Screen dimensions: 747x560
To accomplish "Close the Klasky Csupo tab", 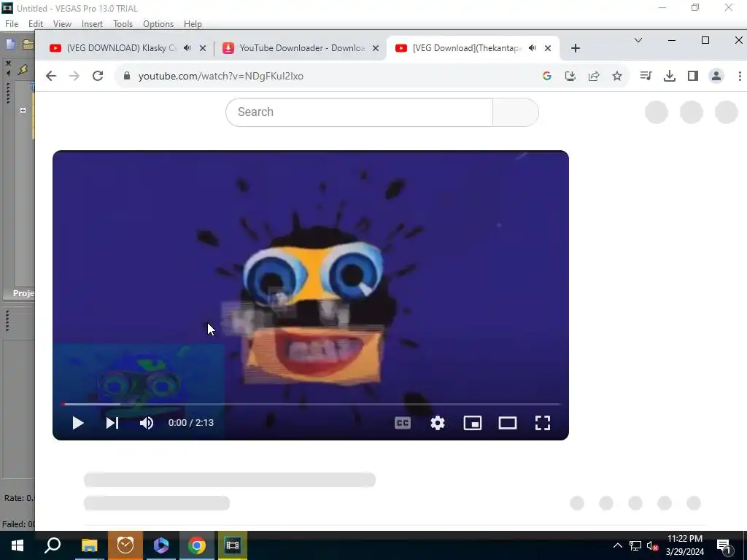I will (x=203, y=48).
